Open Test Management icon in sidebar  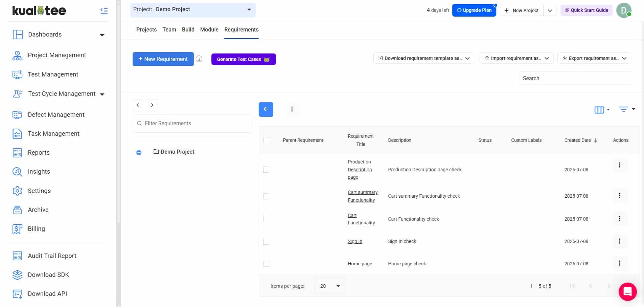(17, 74)
